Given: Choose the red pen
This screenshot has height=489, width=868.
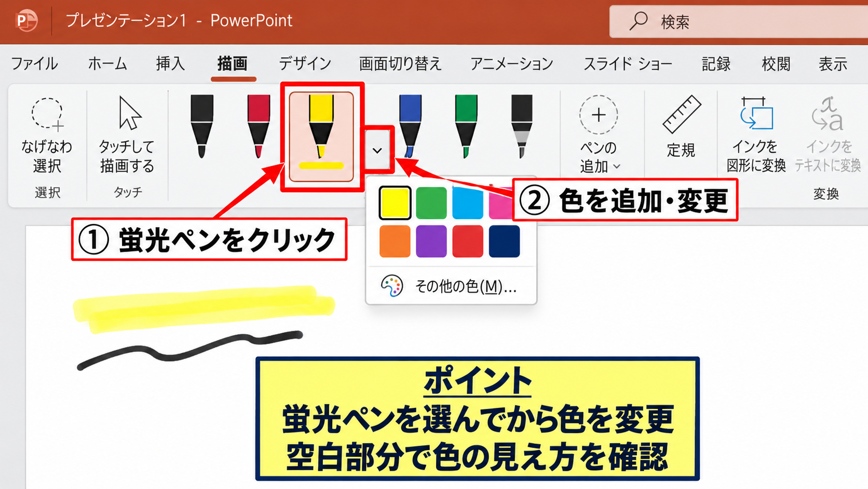Looking at the screenshot, I should [x=259, y=126].
